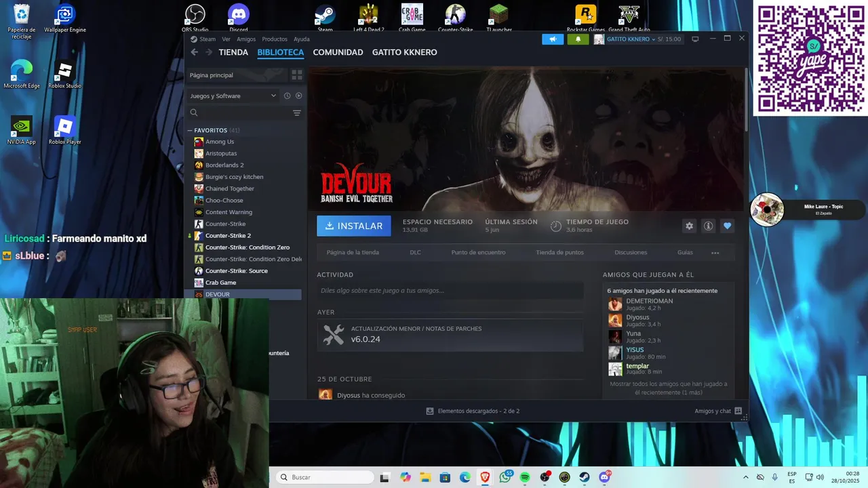Open Rockstar Games Launcher shortcut
This screenshot has height=488, width=868.
click(586, 18)
